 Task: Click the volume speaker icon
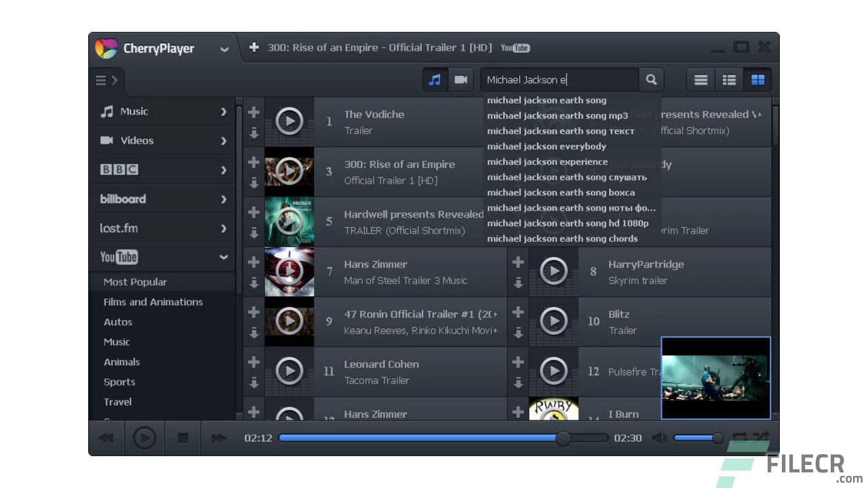tap(658, 438)
